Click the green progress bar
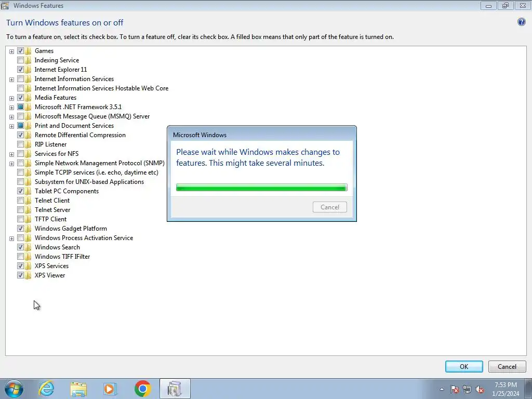This screenshot has height=399, width=532. (262, 187)
